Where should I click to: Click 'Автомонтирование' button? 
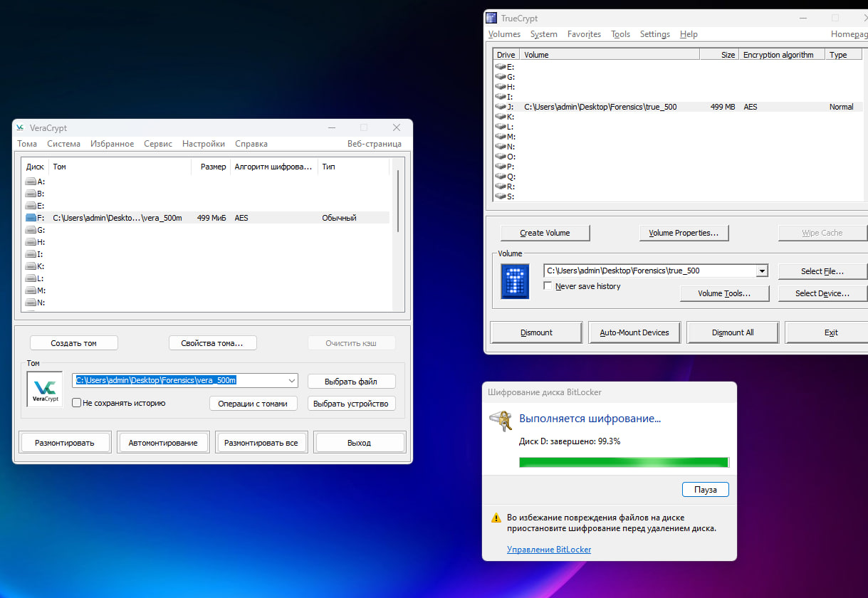click(x=163, y=442)
